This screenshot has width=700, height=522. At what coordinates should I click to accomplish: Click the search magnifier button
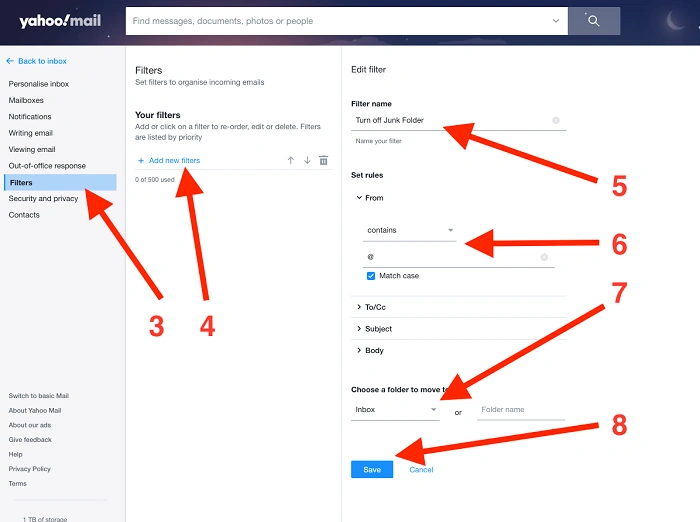point(594,21)
